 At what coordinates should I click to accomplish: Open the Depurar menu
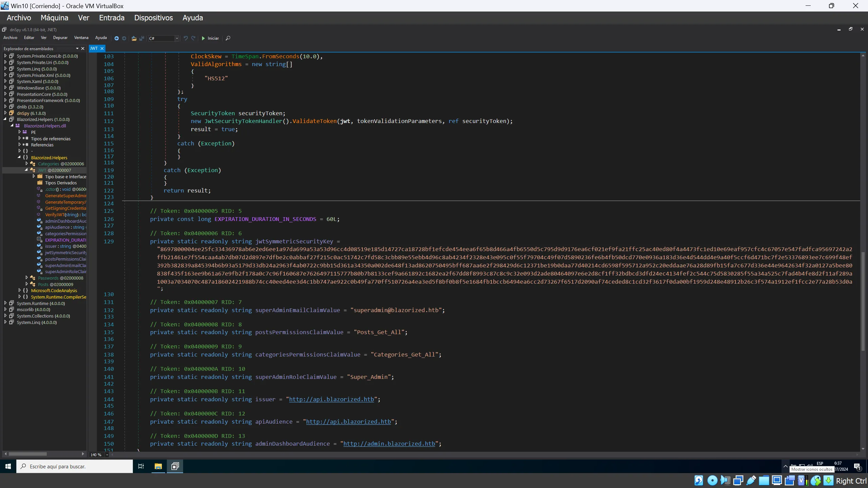click(60, 38)
